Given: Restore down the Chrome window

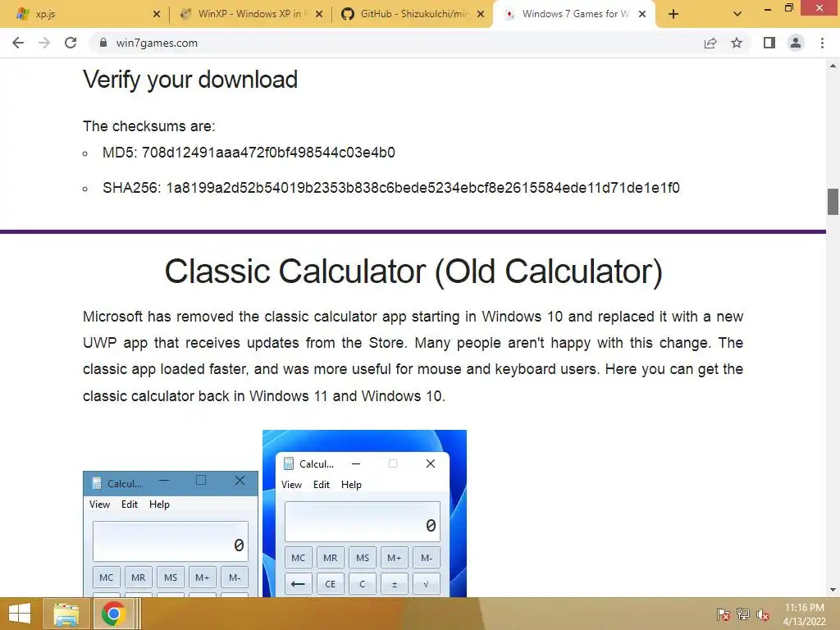Looking at the screenshot, I should pos(788,8).
